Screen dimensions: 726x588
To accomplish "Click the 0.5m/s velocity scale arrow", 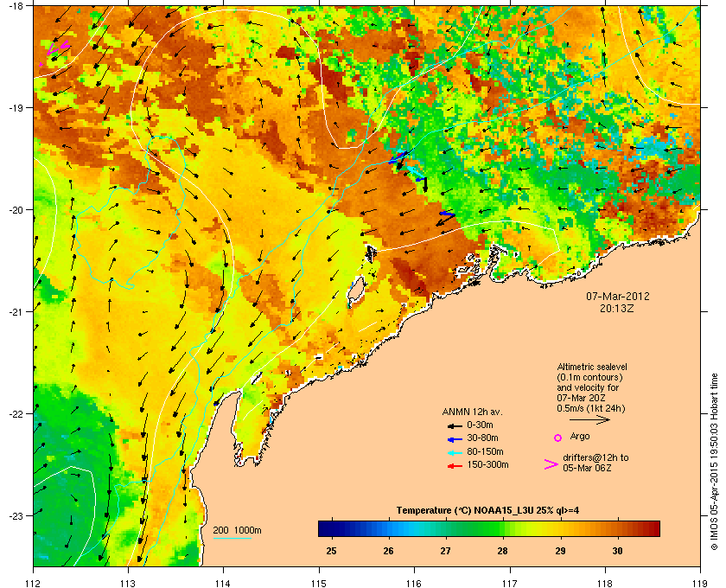I will tap(589, 419).
